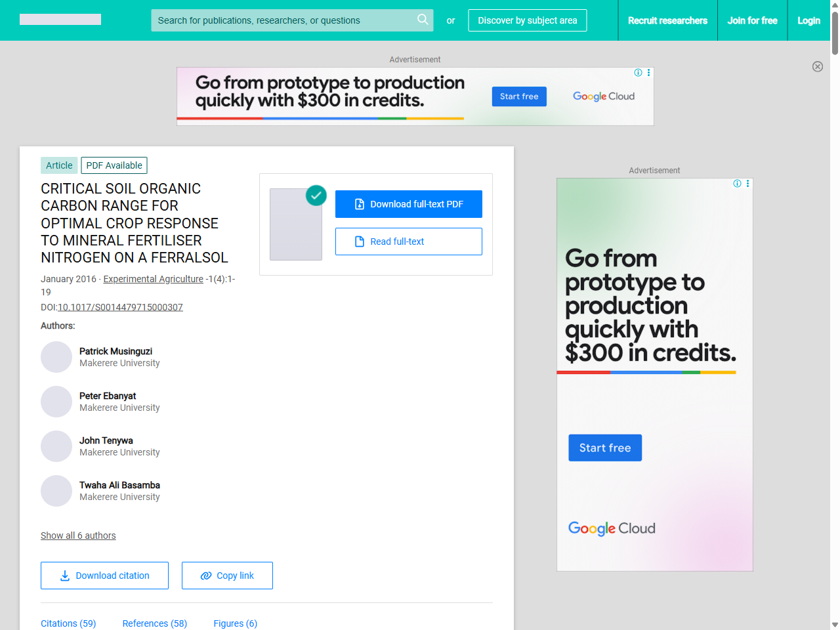Focus the publications search field

click(x=282, y=20)
